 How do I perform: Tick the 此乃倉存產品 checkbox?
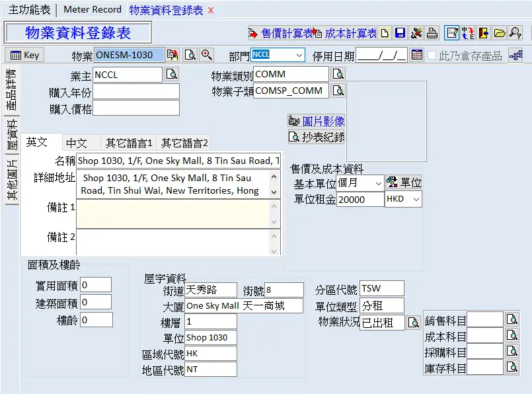point(432,56)
